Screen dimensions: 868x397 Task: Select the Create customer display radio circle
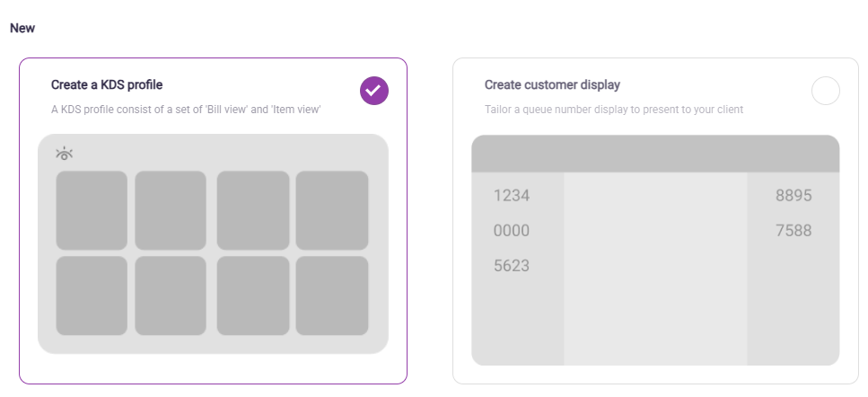[825, 91]
